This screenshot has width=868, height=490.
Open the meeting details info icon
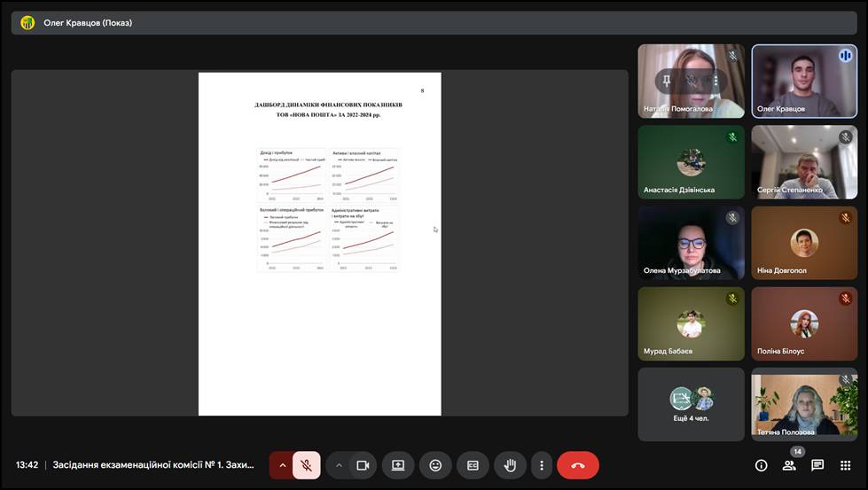click(x=761, y=465)
